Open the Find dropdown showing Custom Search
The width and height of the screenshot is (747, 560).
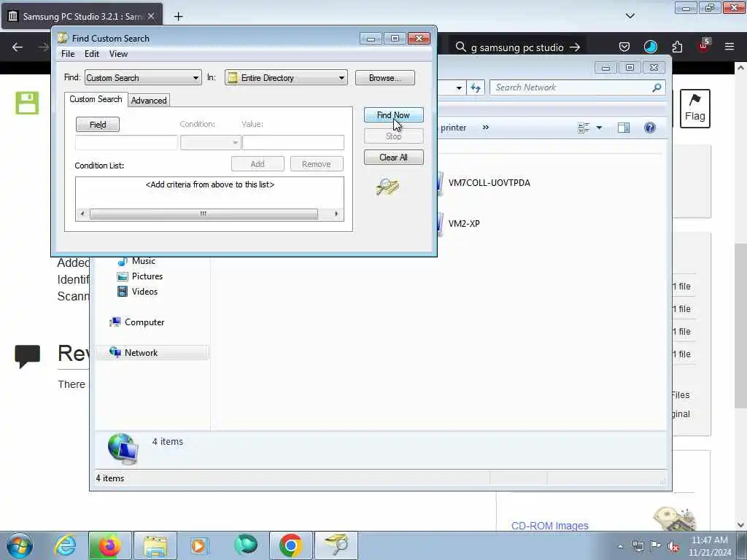coord(143,77)
